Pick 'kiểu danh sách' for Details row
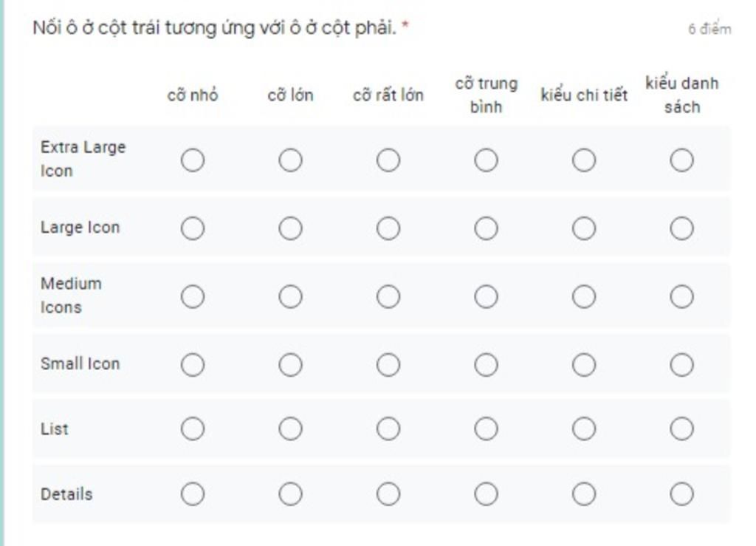This screenshot has height=546, width=756. coord(681,494)
